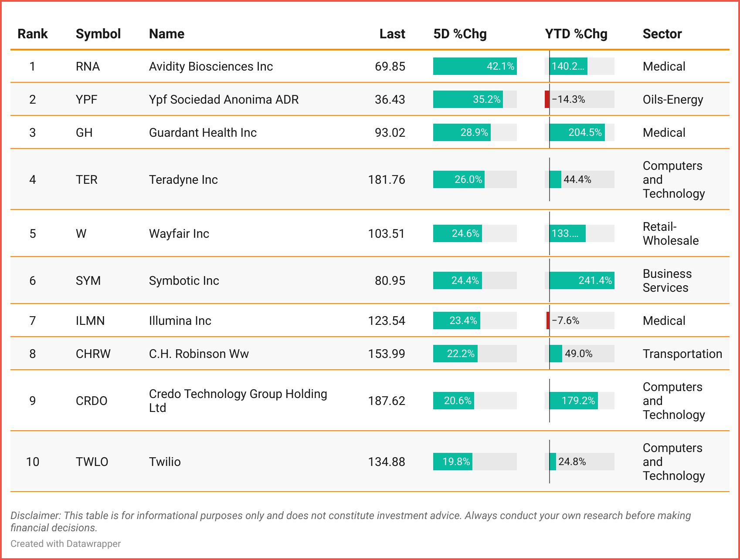Click the Sector column header
The width and height of the screenshot is (740, 560).
(x=662, y=34)
